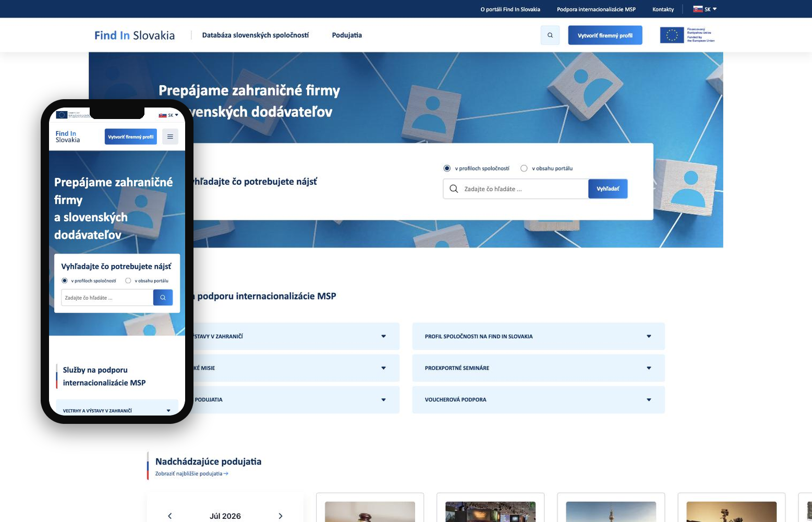Open the event card with the TV tower image
812x522 pixels.
click(x=611, y=507)
